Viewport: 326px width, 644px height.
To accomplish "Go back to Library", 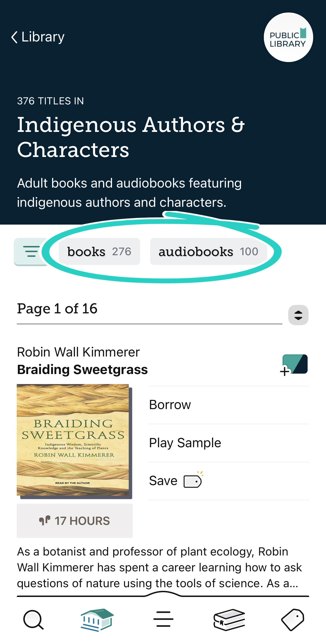I will tap(38, 37).
